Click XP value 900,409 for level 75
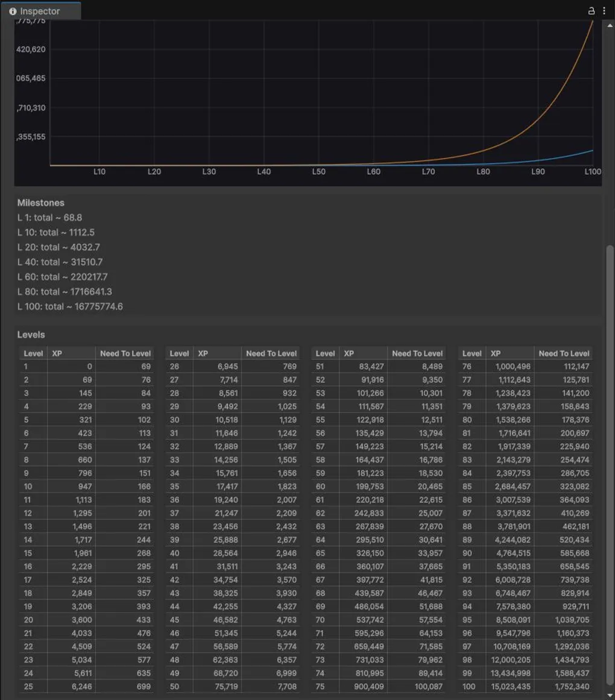This screenshot has width=615, height=700. pos(367,687)
